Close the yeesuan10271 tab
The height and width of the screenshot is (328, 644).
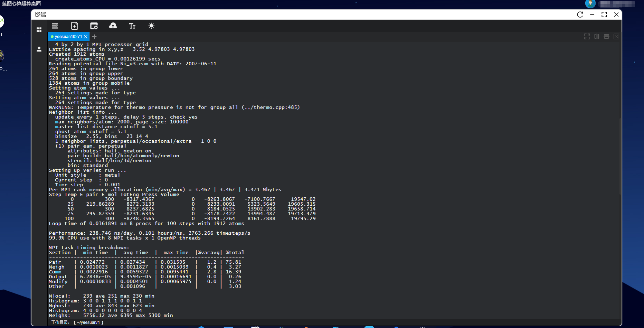click(86, 37)
